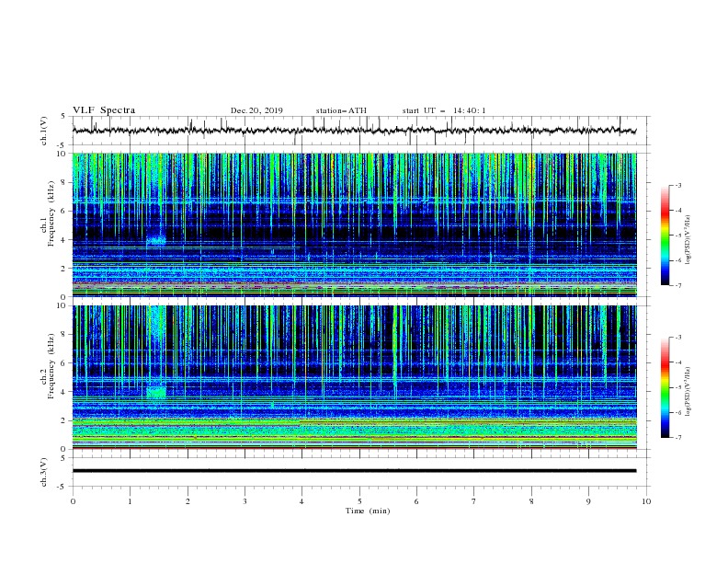Click the ch.1 voltage waveform trace

click(354, 131)
